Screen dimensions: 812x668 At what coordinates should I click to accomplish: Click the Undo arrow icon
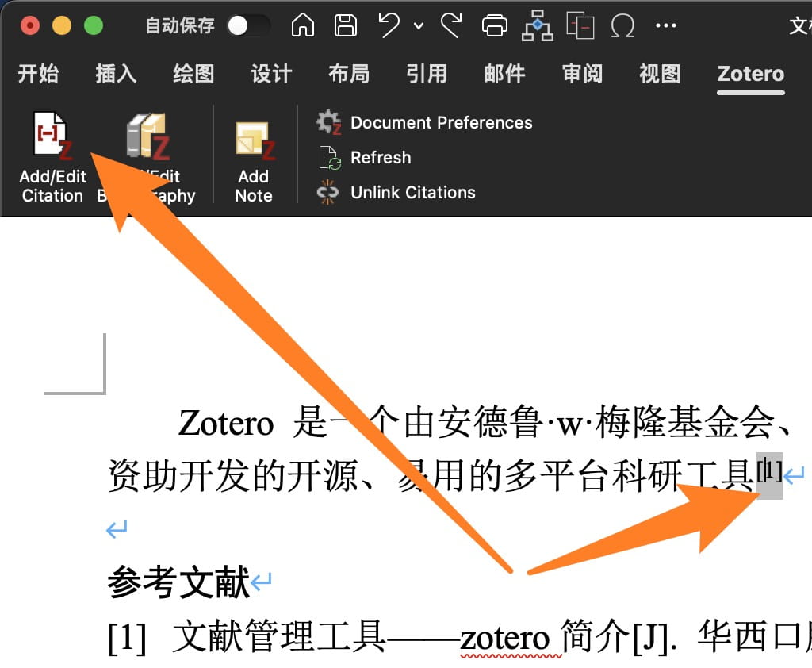389,26
